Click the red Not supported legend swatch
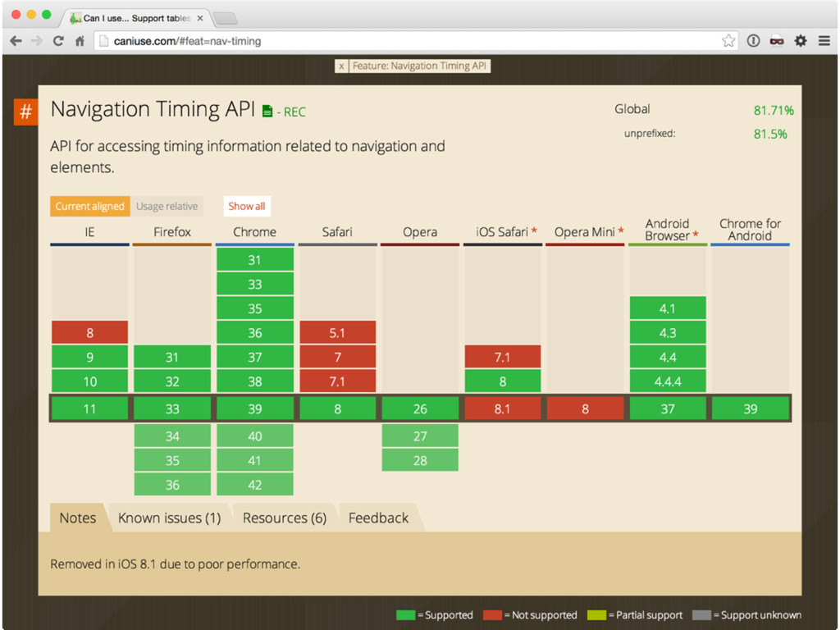 [492, 615]
